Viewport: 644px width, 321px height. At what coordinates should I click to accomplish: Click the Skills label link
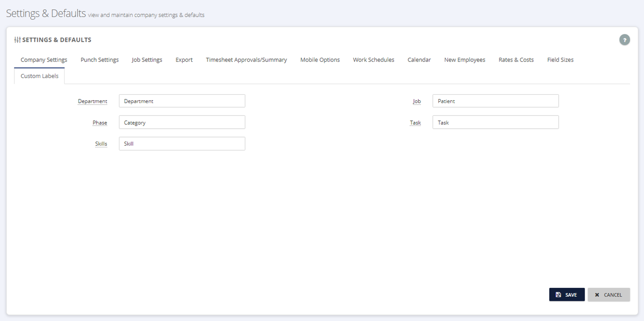(x=101, y=143)
